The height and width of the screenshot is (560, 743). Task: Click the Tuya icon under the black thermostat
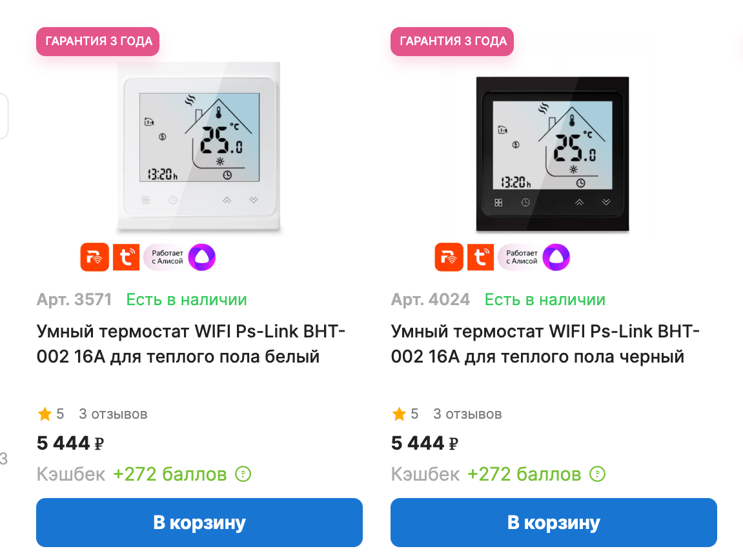(x=481, y=257)
